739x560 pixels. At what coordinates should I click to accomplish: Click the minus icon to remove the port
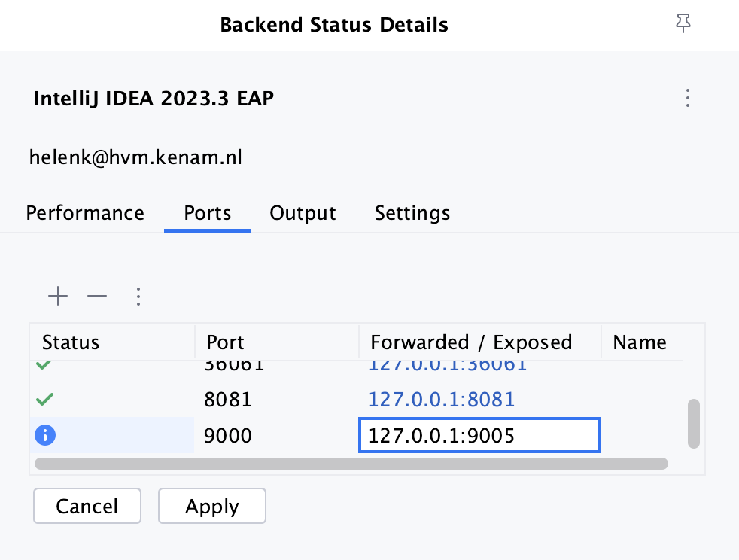pos(97,297)
